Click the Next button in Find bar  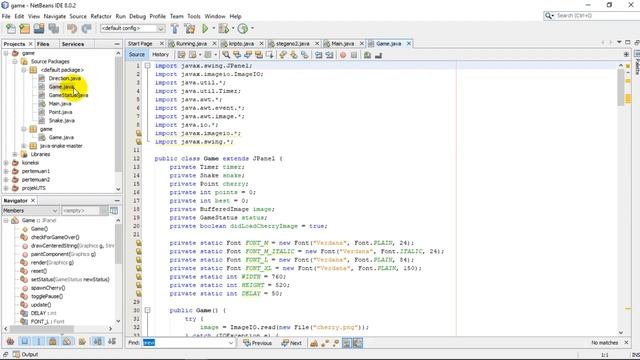pos(292,343)
